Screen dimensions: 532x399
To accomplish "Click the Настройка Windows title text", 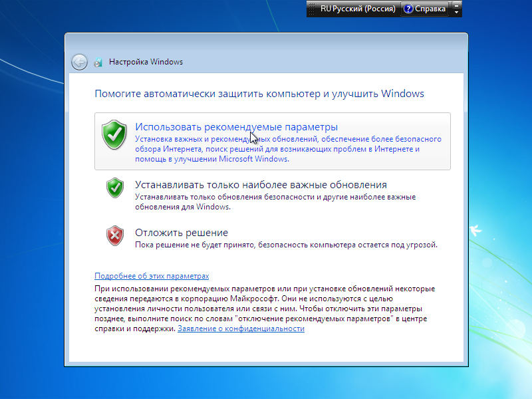I will pos(146,62).
